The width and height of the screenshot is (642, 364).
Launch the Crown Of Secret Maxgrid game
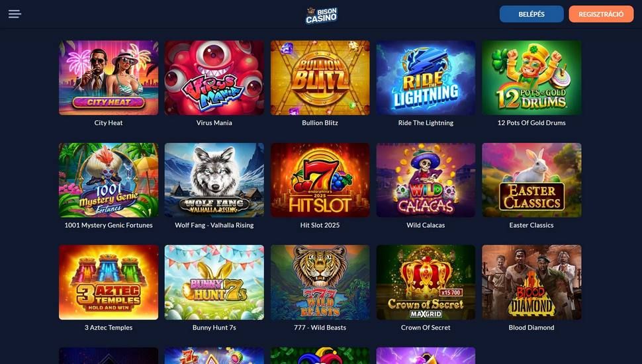tap(426, 282)
